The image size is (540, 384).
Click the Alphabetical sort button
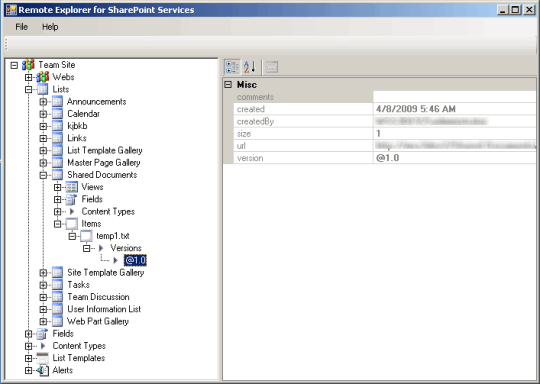[250, 67]
